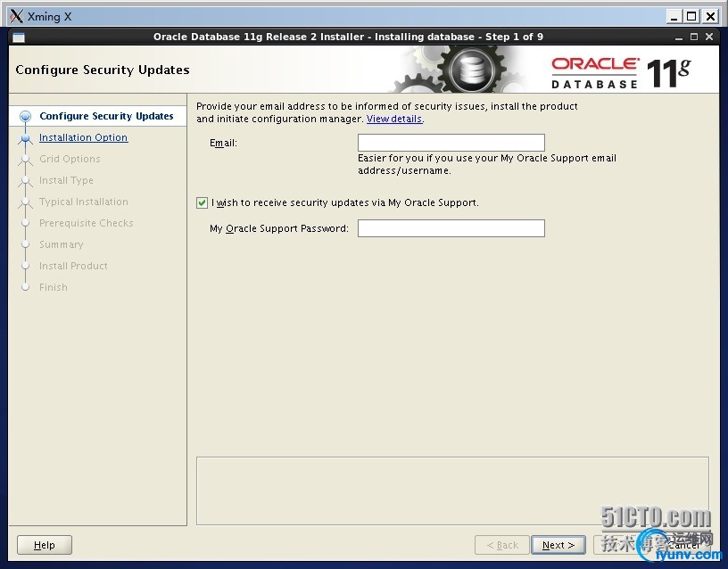Click the Install Type step
Viewport: 728px width, 569px height.
click(x=66, y=180)
